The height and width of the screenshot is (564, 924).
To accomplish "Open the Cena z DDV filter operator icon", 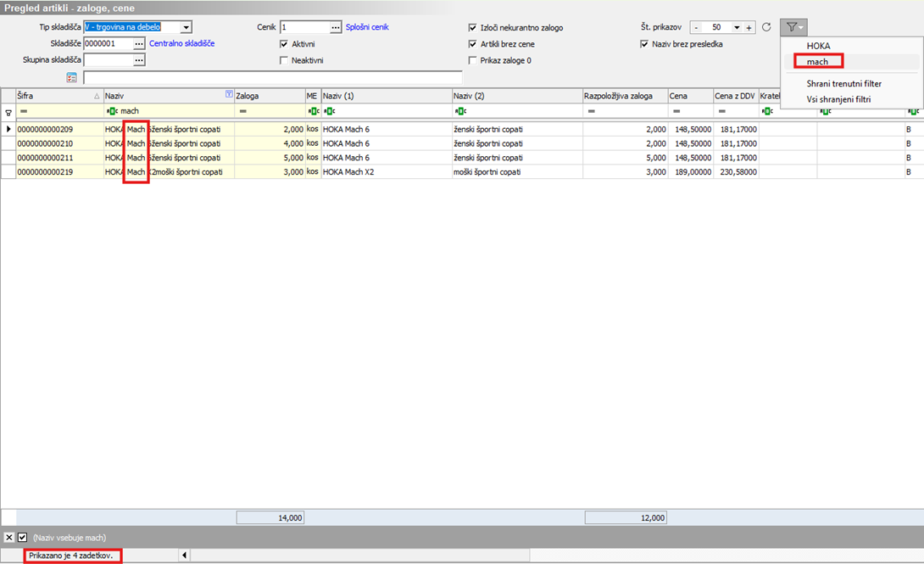I will (722, 111).
